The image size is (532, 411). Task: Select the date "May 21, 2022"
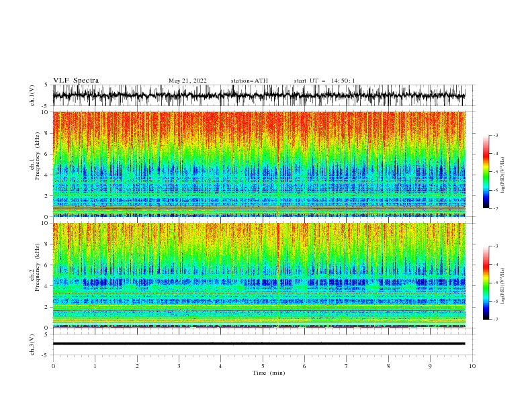(x=187, y=81)
